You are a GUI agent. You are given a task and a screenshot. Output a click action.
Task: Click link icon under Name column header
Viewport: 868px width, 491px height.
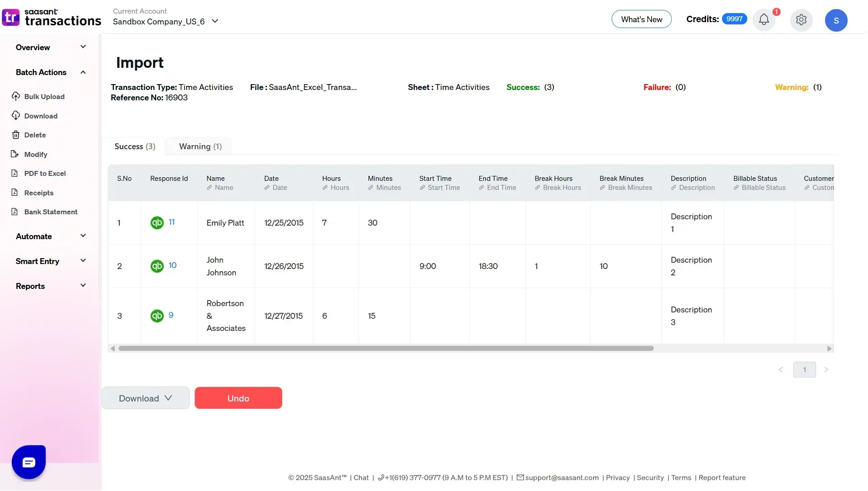(209, 188)
